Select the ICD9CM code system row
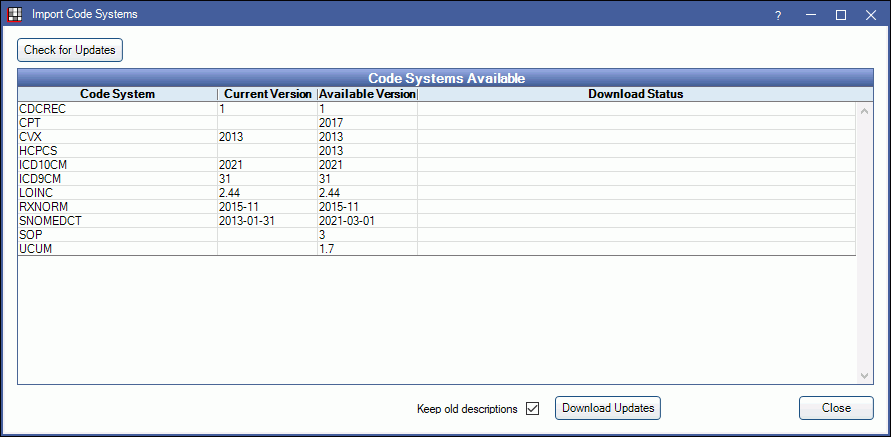 pyautogui.click(x=437, y=179)
